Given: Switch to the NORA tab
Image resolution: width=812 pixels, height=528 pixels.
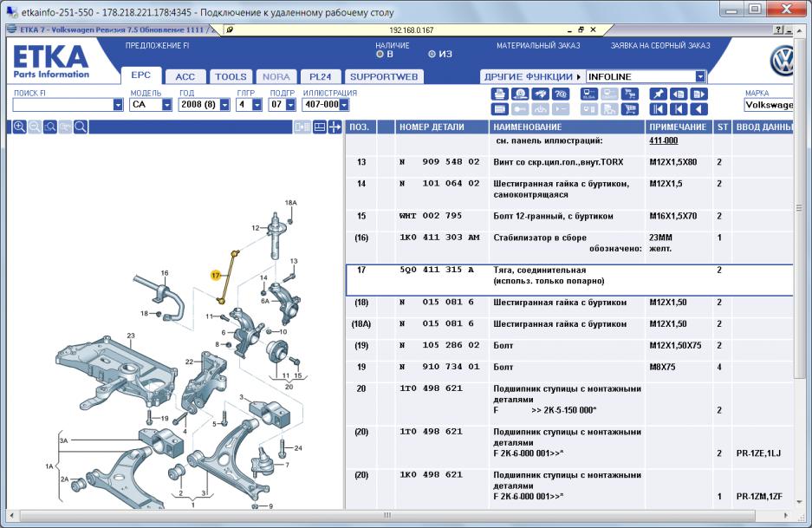Looking at the screenshot, I should click(276, 76).
